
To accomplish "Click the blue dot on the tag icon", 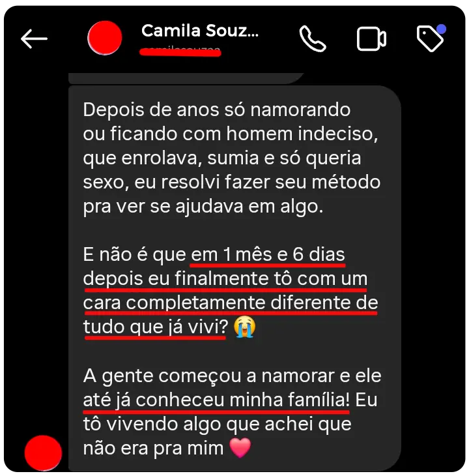I will pos(441,29).
